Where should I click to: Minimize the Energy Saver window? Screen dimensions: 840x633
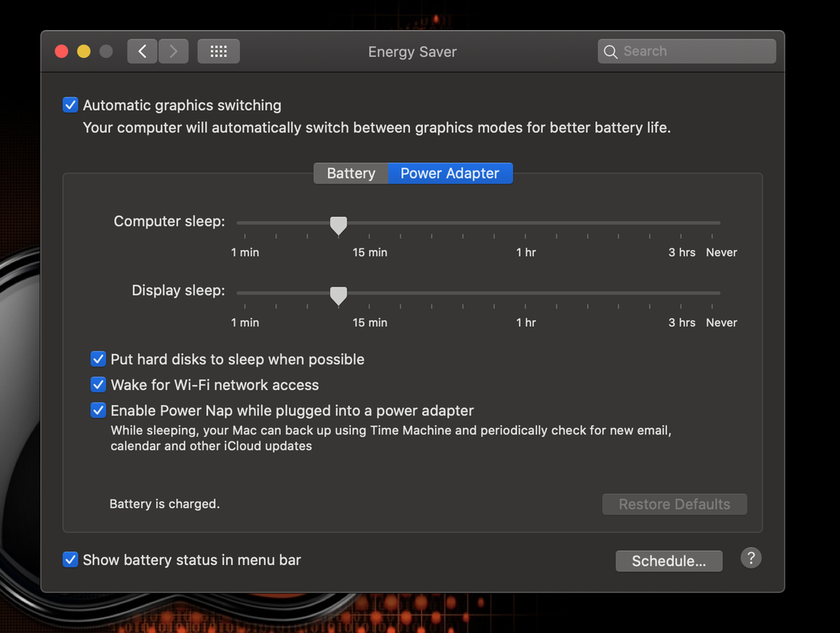tap(84, 51)
